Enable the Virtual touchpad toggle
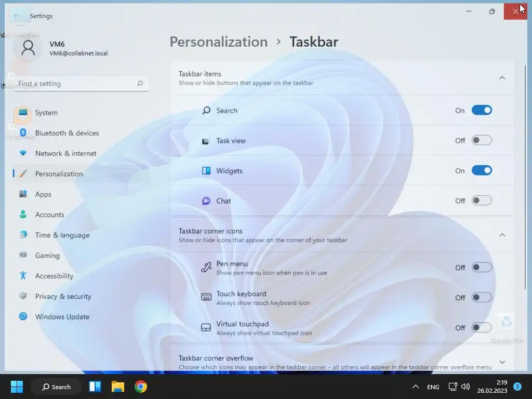 [x=482, y=327]
